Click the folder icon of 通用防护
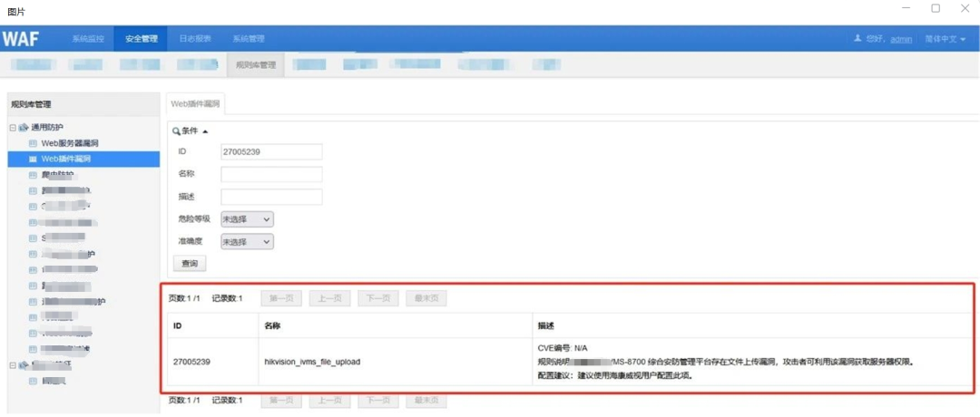The height and width of the screenshot is (417, 980). click(23, 127)
